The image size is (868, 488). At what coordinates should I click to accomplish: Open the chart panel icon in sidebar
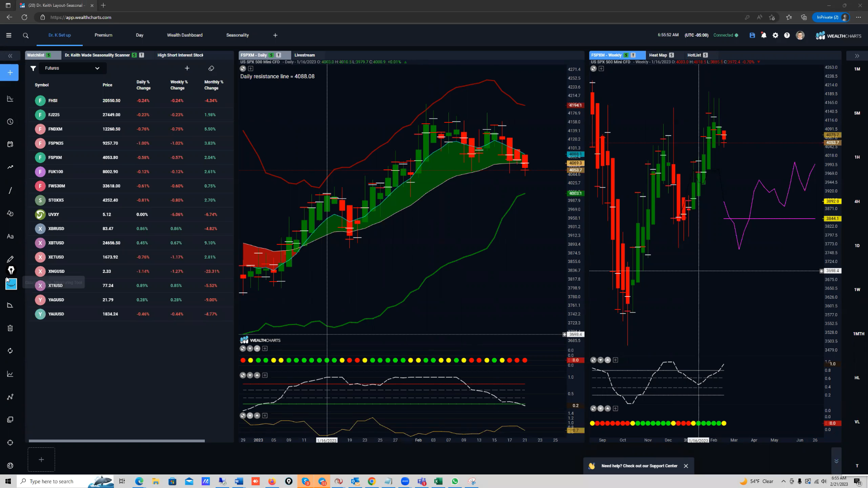[10, 99]
